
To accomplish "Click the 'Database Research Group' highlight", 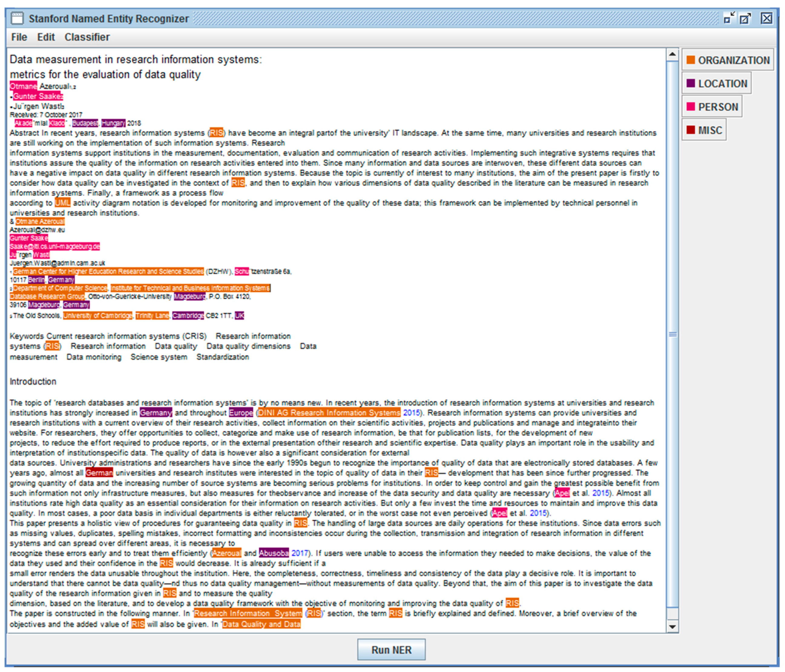I will coord(47,296).
